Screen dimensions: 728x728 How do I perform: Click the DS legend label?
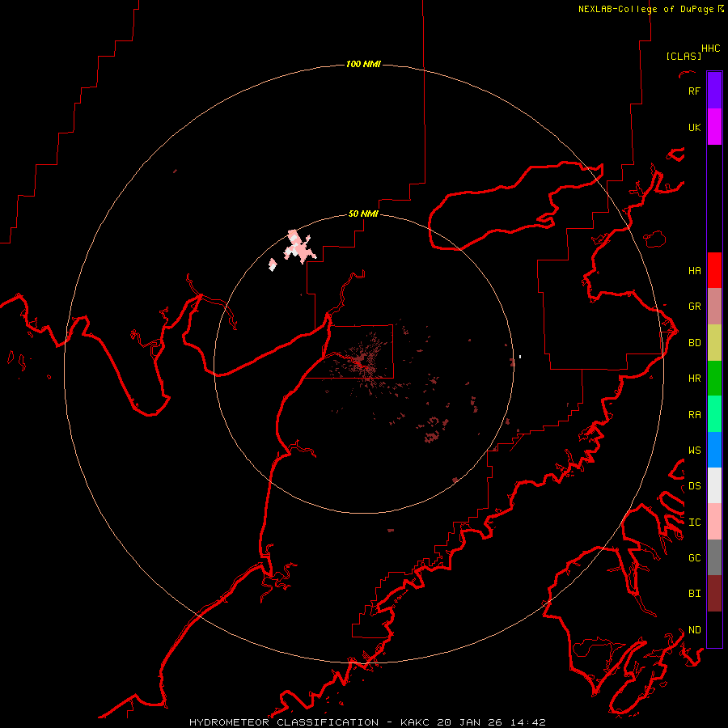[x=694, y=485]
